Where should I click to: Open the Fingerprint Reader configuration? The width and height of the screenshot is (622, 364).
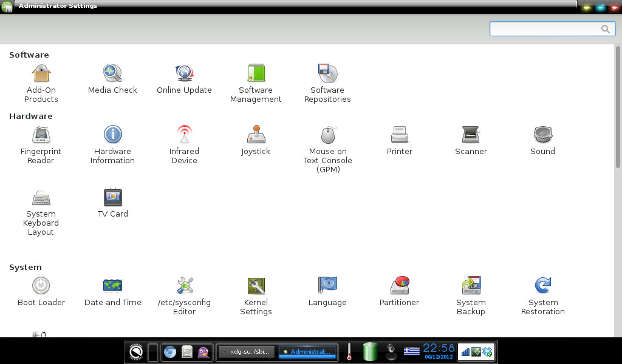[41, 135]
